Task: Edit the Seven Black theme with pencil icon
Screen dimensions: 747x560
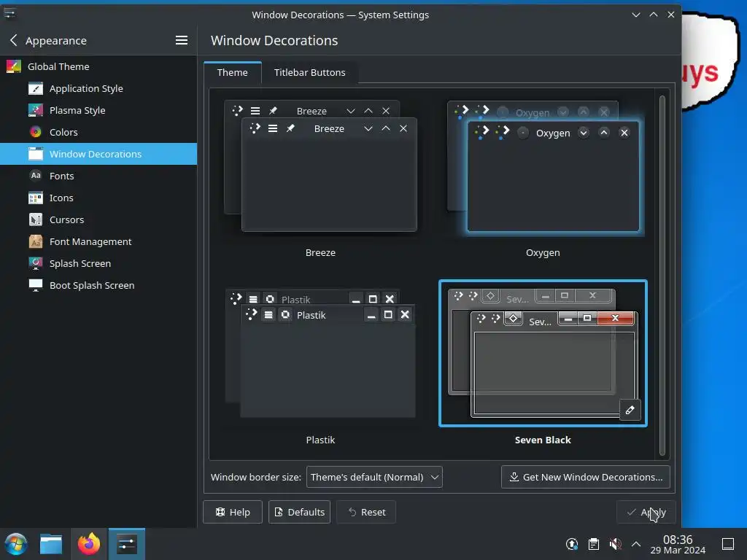Action: [x=630, y=410]
